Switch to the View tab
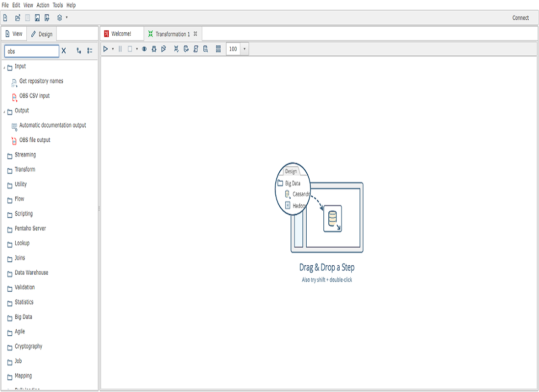 (14, 34)
